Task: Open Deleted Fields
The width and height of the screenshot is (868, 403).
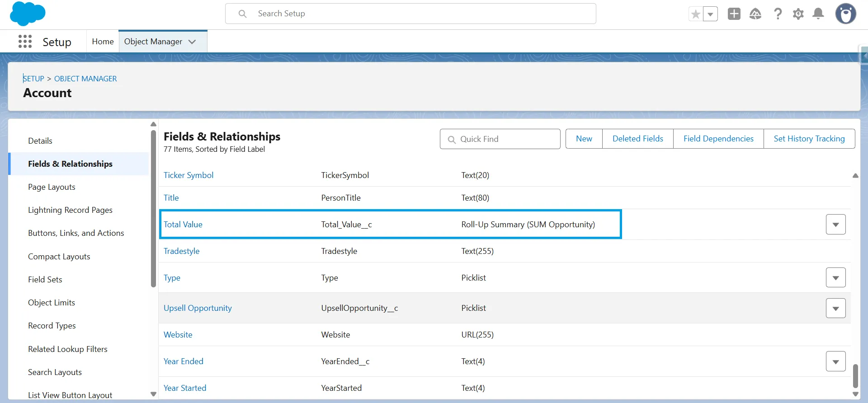Action: click(638, 139)
